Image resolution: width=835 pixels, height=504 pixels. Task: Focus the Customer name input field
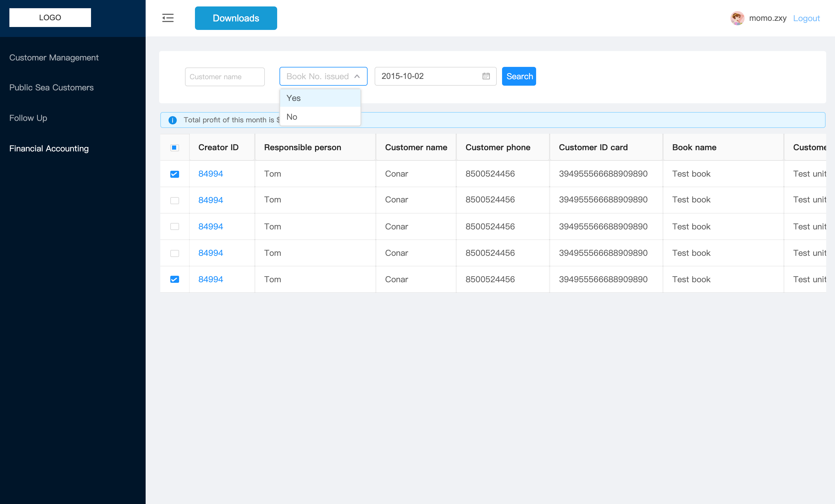[x=225, y=77]
